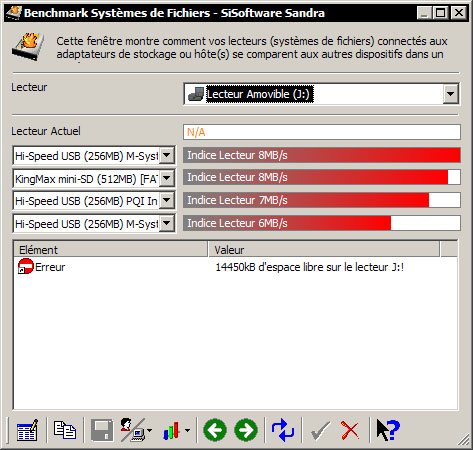Click the question mark pointer help icon

(388, 430)
